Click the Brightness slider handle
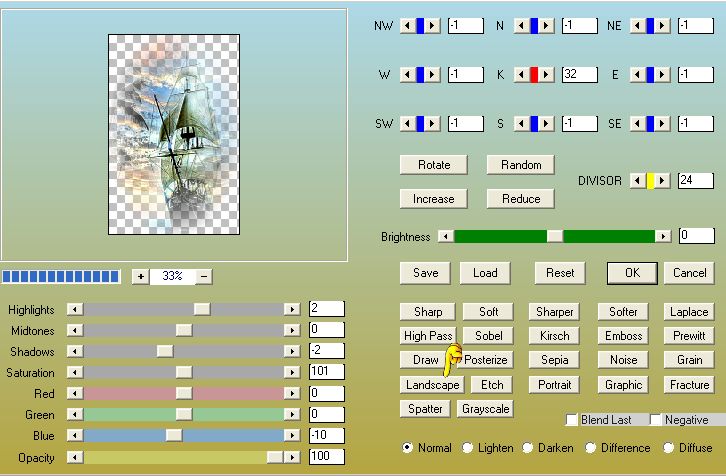726x476 pixels. click(555, 236)
